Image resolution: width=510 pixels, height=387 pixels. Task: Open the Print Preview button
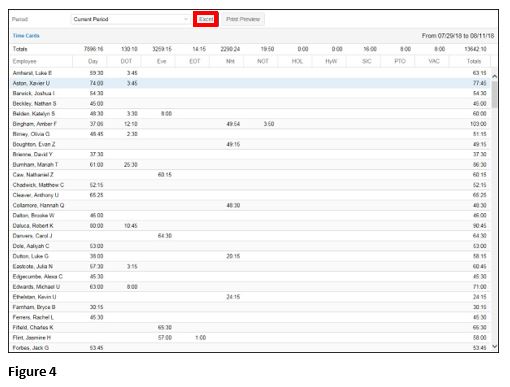pyautogui.click(x=243, y=19)
